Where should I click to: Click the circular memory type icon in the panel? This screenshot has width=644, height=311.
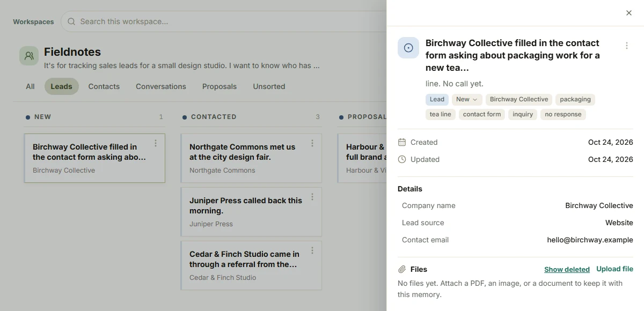408,48
